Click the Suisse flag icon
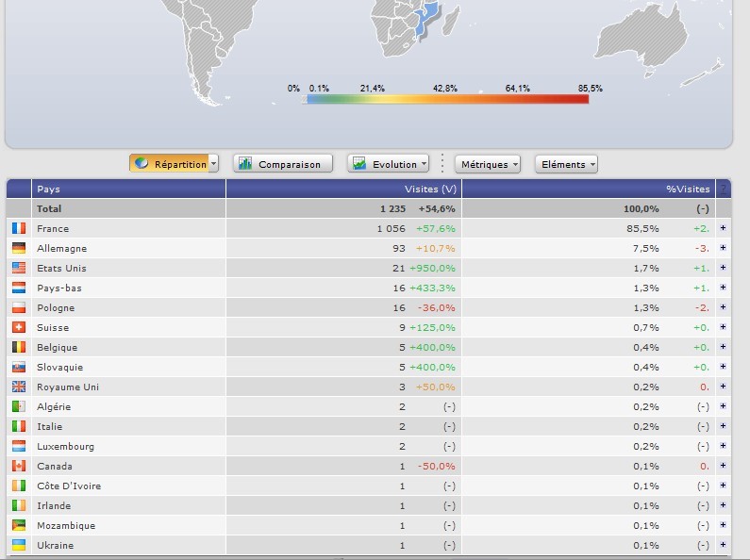The height and width of the screenshot is (560, 750). (x=19, y=327)
